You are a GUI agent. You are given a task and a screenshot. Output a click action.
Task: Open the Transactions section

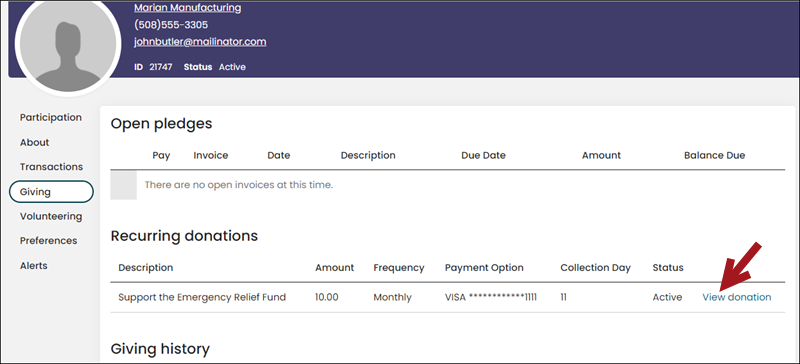[x=51, y=167]
